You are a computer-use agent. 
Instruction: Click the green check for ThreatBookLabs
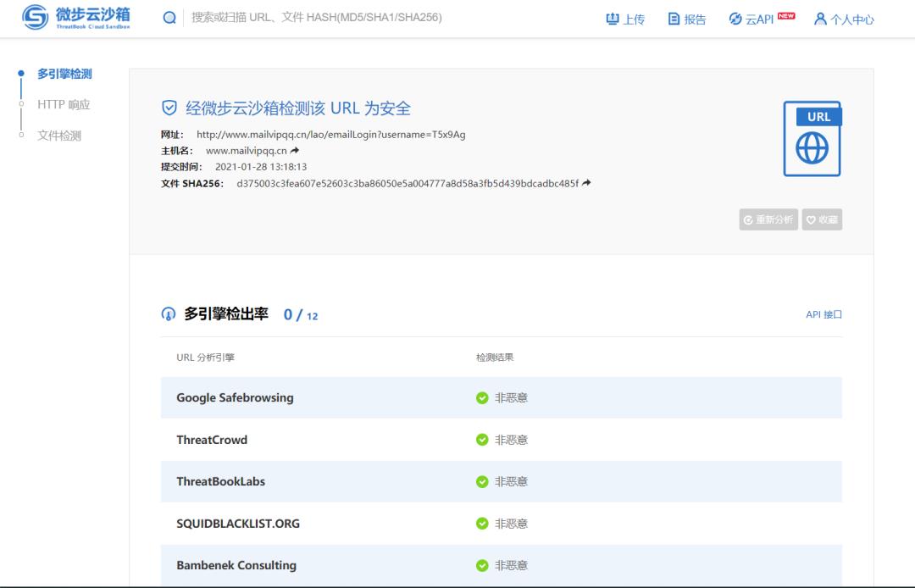tap(482, 482)
